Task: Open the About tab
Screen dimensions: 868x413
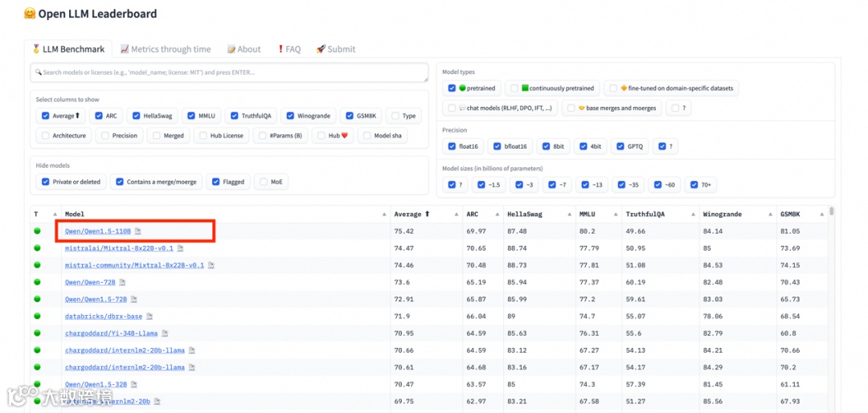Action: click(244, 49)
